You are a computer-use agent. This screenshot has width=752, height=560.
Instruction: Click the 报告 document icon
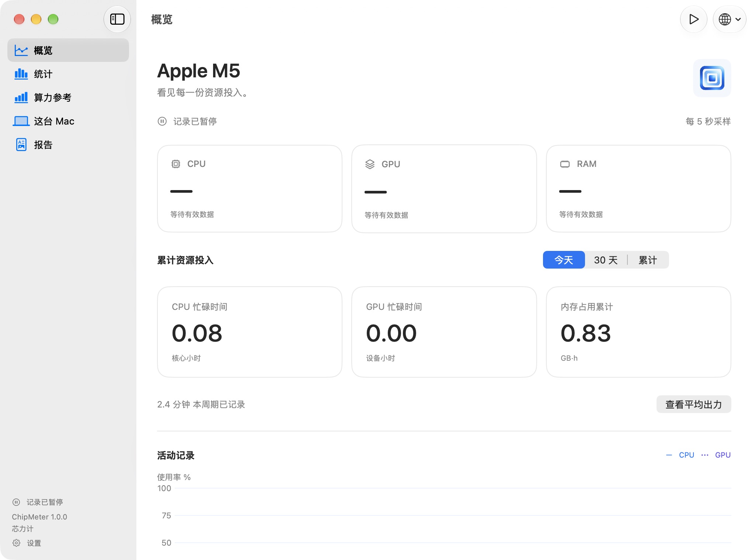21,145
